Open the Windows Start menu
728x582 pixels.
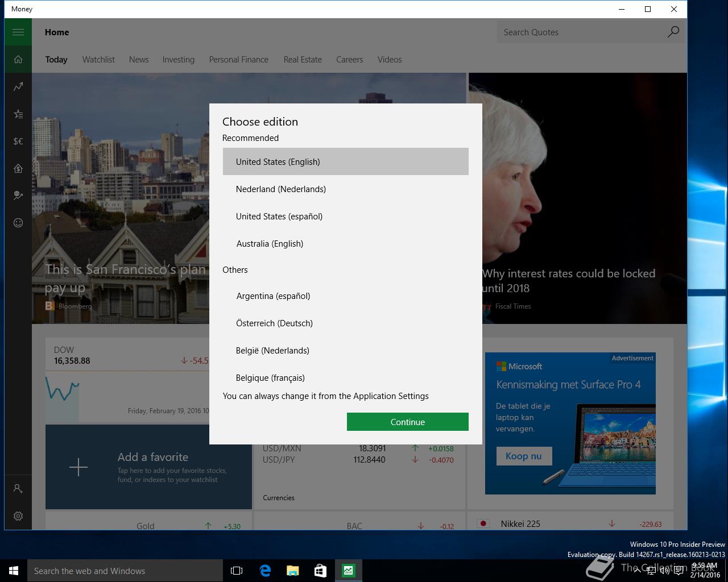point(14,571)
